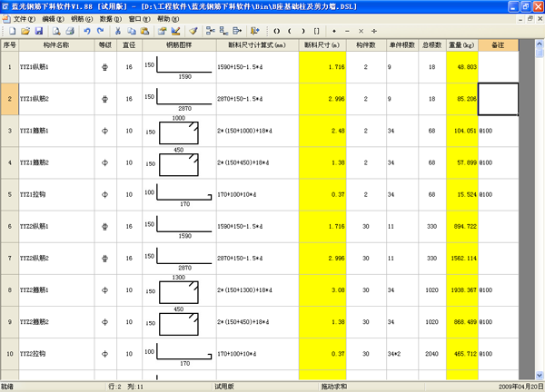The height and width of the screenshot is (392, 545).
Task: Click the 序号 column header
Action: tap(9, 45)
